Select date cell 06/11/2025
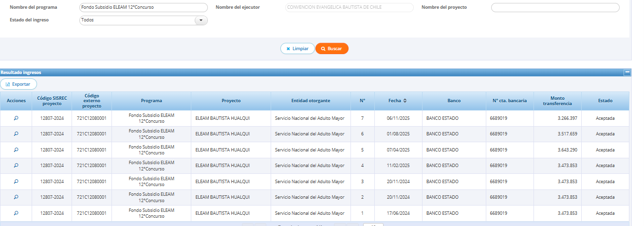644x226 pixels. click(x=398, y=118)
